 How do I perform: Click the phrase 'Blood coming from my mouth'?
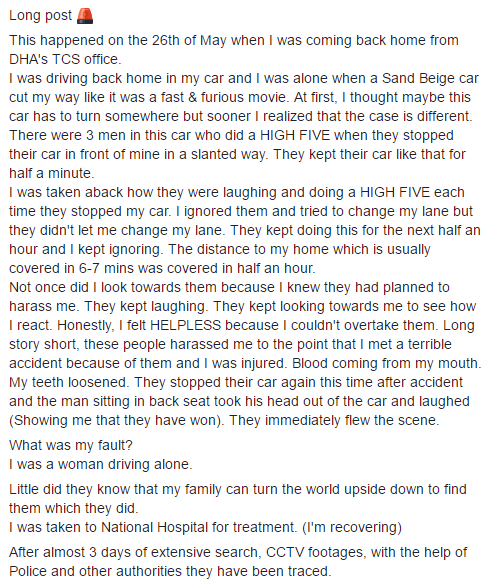click(385, 363)
